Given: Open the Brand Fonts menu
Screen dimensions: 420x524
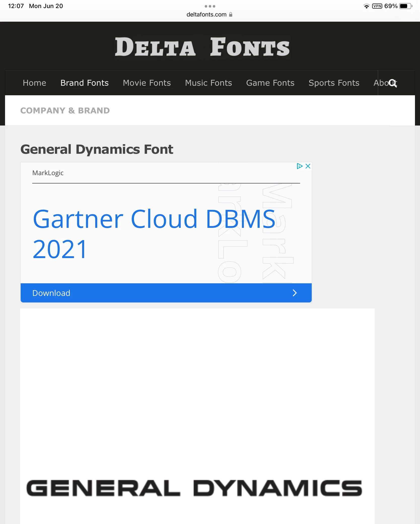Looking at the screenshot, I should point(85,83).
